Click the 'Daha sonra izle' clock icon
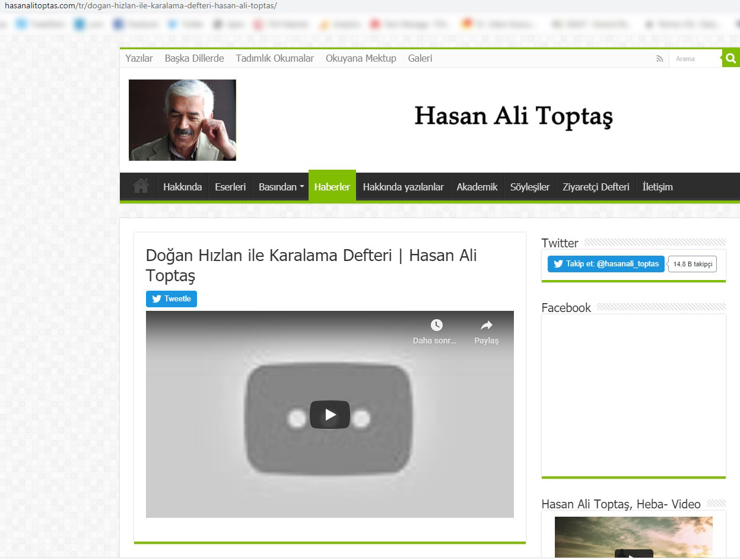740x560 pixels. click(437, 325)
